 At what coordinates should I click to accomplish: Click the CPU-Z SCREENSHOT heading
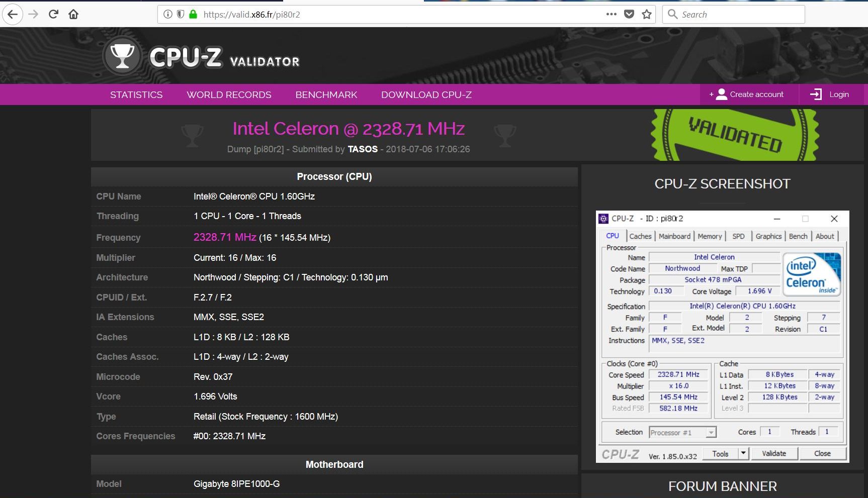click(x=722, y=184)
